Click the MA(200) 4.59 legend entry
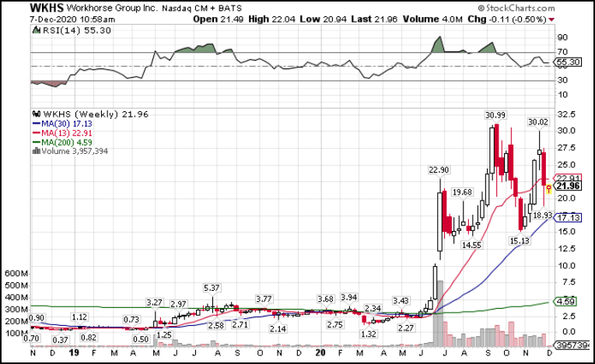 [x=63, y=142]
